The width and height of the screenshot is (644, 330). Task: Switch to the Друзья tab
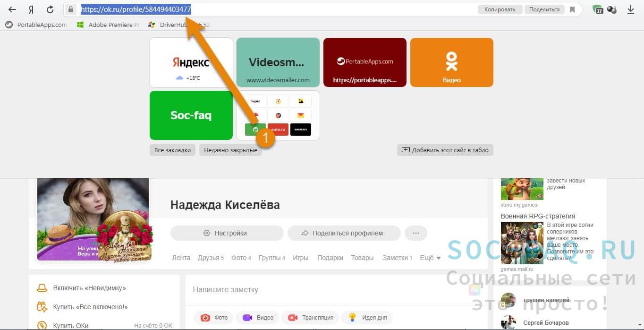211,258
